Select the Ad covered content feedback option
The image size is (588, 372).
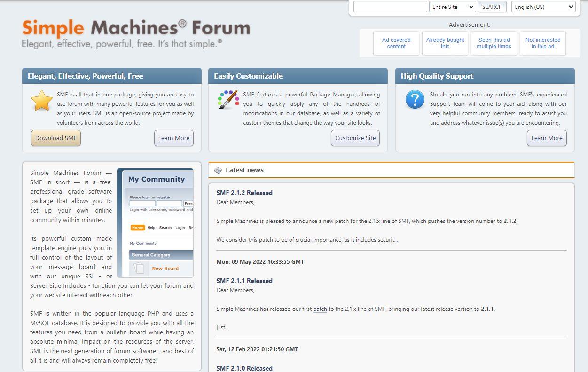[396, 43]
